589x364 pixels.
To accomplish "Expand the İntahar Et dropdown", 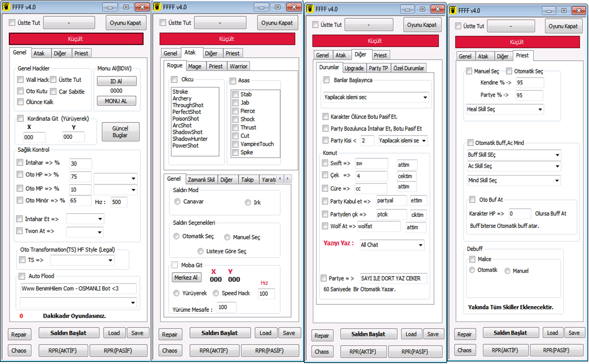I will coord(85,219).
